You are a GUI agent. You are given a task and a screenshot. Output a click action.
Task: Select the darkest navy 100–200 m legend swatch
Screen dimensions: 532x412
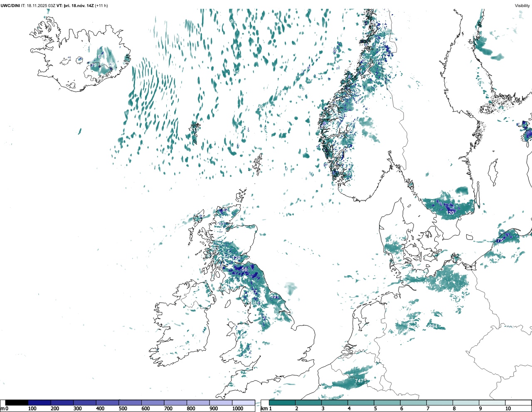click(x=39, y=402)
